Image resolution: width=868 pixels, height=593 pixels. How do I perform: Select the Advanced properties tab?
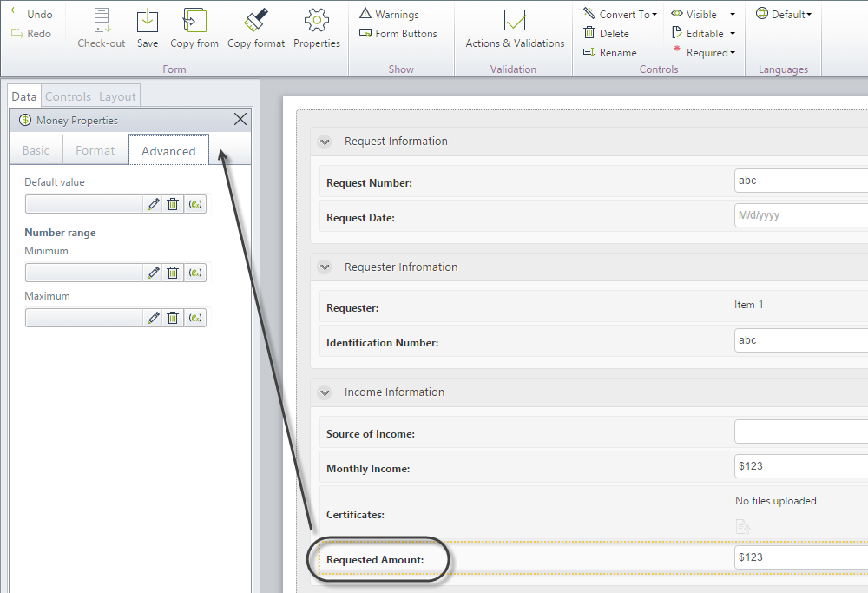coord(169,150)
